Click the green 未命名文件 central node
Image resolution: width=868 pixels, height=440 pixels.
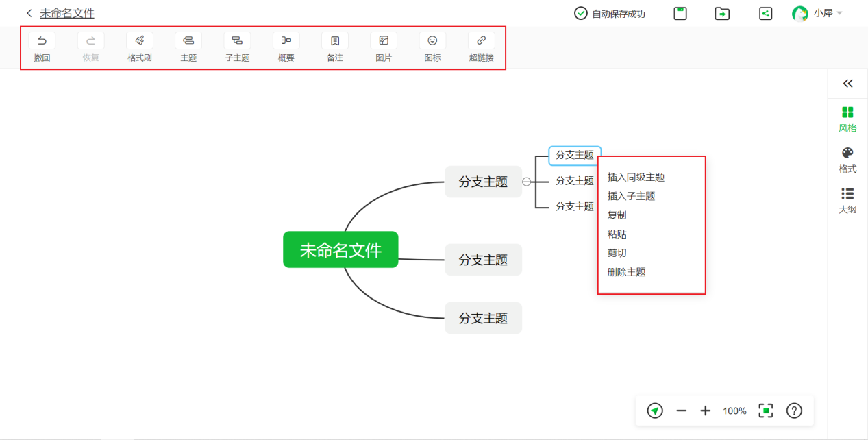pyautogui.click(x=340, y=249)
